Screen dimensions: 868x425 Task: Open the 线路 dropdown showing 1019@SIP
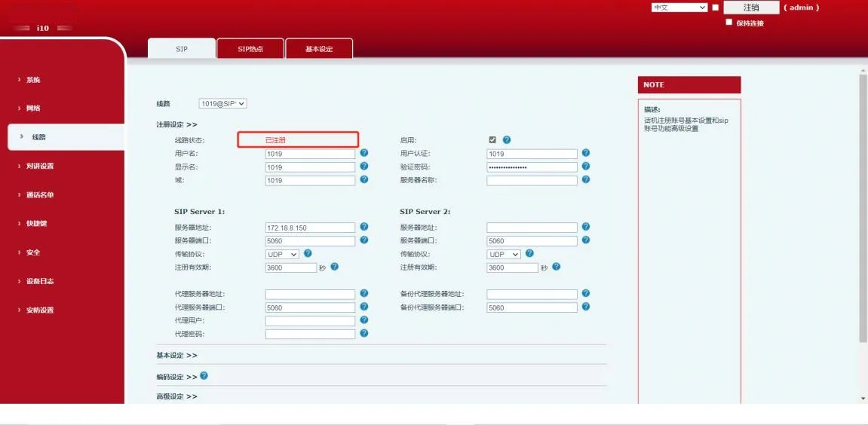pyautogui.click(x=222, y=103)
